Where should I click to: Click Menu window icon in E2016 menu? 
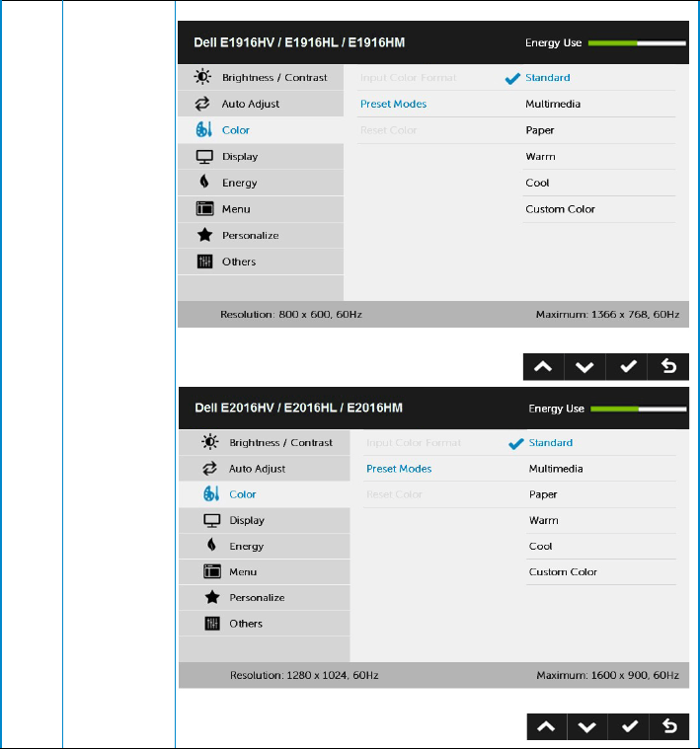(212, 571)
